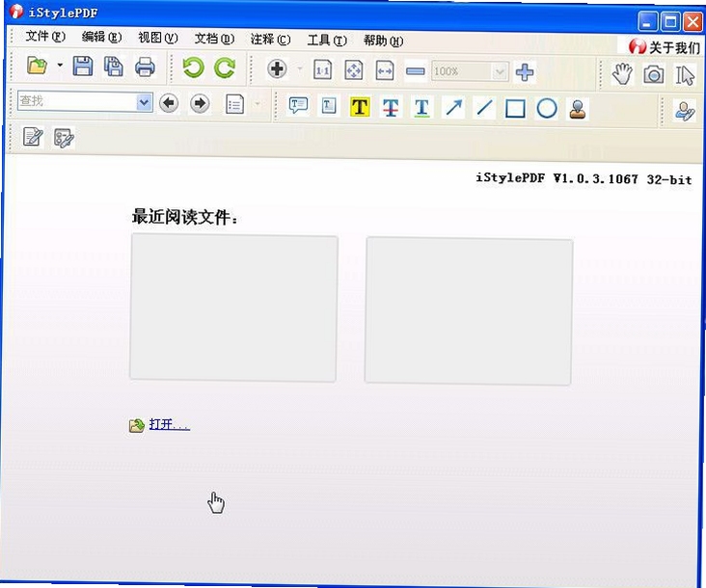
Task: Select the Strikethrough text tool
Action: coord(391,108)
